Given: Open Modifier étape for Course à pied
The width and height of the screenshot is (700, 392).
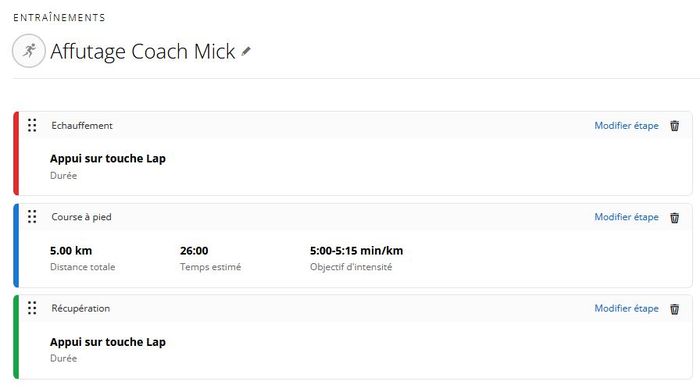Looking at the screenshot, I should pyautogui.click(x=626, y=217).
